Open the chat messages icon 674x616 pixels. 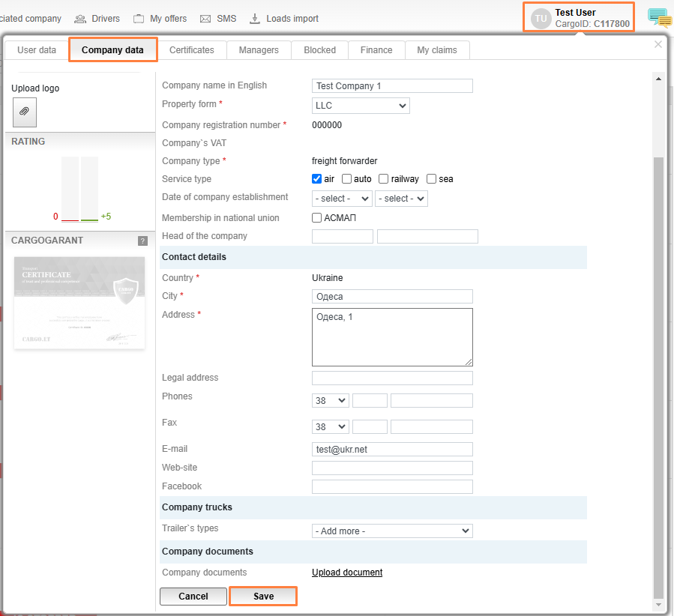point(659,18)
